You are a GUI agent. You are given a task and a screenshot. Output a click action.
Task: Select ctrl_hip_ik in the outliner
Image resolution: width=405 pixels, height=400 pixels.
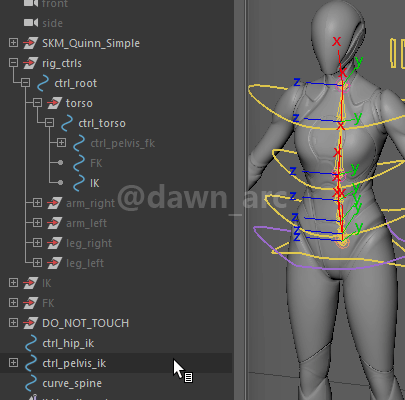[68, 343]
